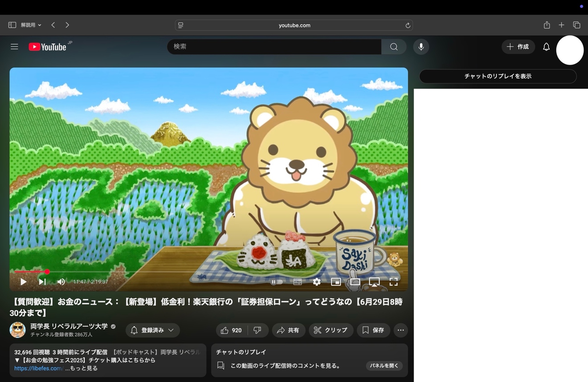Click the 作成 create button
Image resolution: width=588 pixels, height=382 pixels.
(x=518, y=47)
